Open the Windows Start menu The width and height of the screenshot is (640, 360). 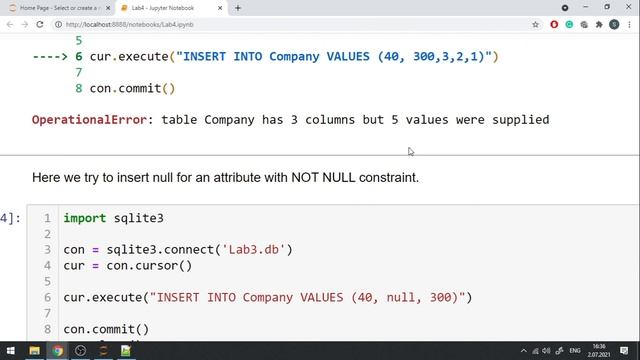pyautogui.click(x=11, y=351)
